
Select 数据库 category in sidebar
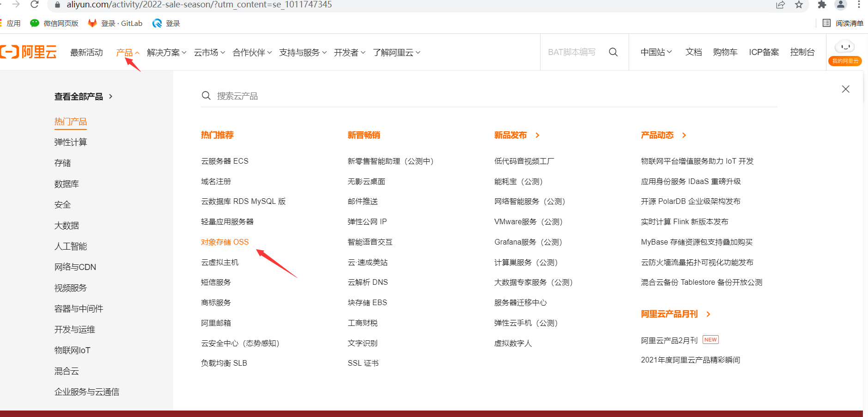coord(67,184)
